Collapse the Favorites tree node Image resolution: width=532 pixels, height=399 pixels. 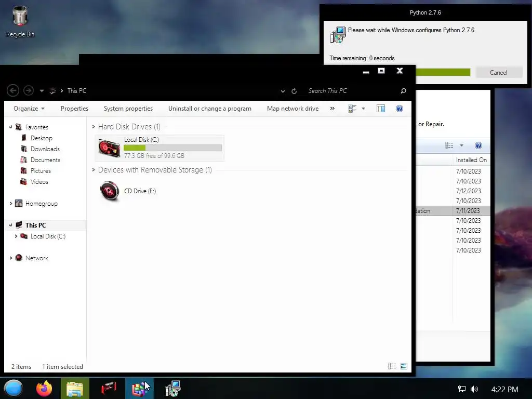click(x=10, y=127)
